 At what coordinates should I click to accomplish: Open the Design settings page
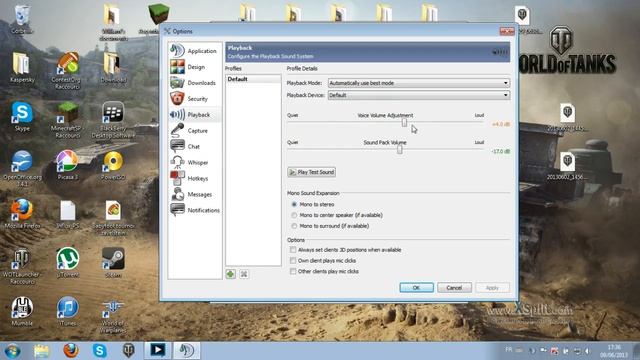click(x=195, y=67)
